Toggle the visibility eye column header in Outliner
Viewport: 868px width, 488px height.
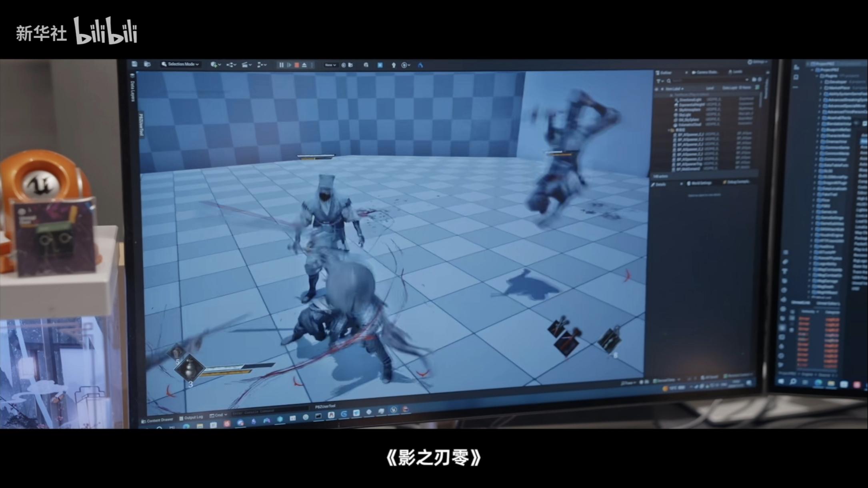coord(656,89)
